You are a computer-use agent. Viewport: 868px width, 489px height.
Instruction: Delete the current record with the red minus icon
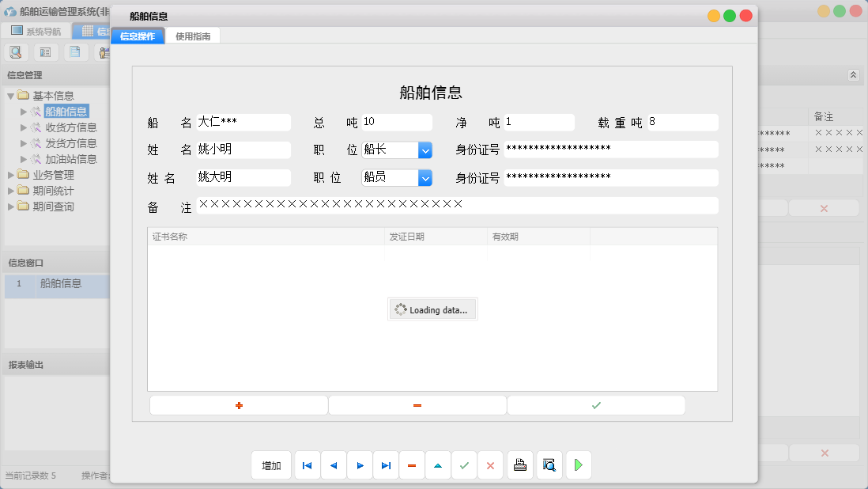point(412,465)
